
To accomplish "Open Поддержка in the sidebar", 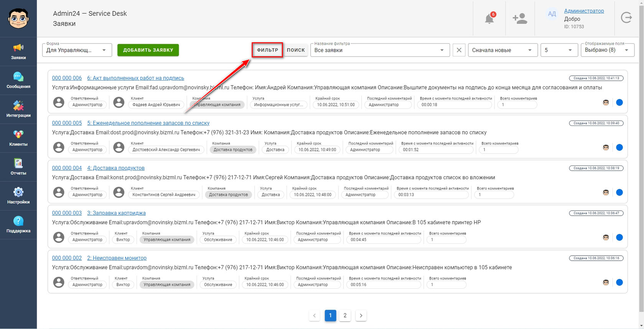I will coord(18,225).
